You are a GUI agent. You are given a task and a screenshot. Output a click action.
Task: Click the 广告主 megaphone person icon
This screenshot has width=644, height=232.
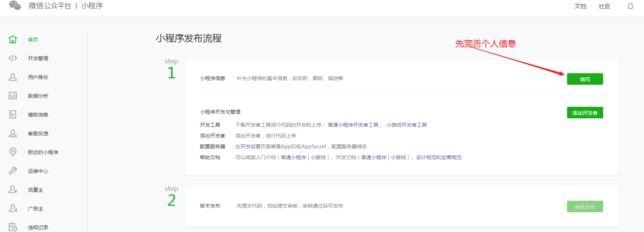point(13,209)
